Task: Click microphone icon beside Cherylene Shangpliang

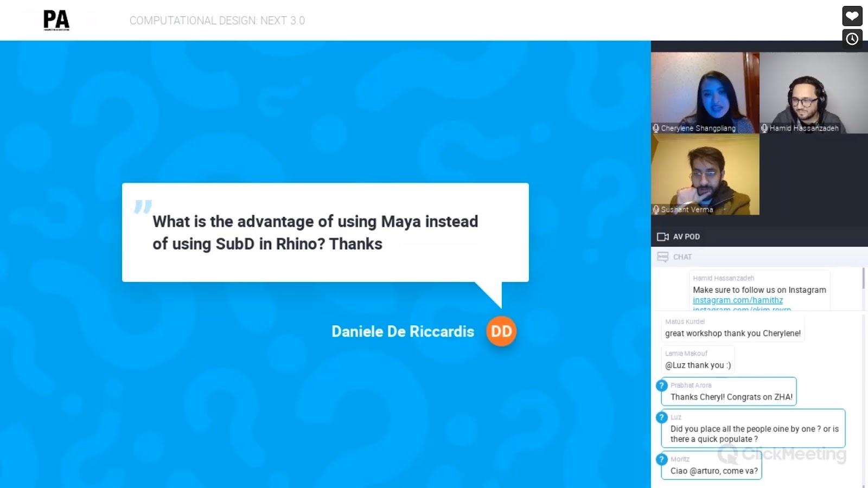Action: click(x=656, y=129)
